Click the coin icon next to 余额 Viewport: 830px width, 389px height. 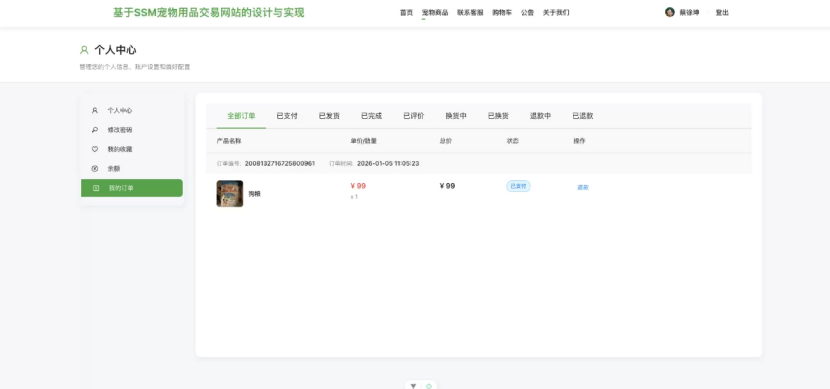click(95, 168)
